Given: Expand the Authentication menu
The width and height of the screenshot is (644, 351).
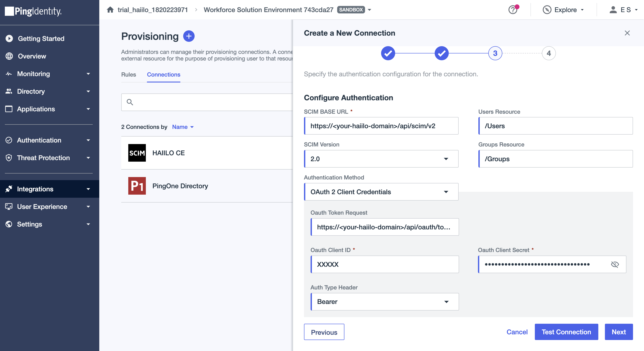Looking at the screenshot, I should 88,140.
